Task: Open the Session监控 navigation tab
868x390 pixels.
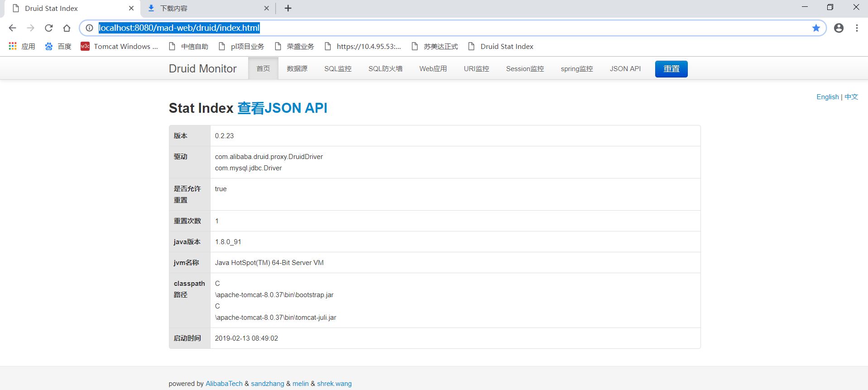Action: pyautogui.click(x=525, y=68)
